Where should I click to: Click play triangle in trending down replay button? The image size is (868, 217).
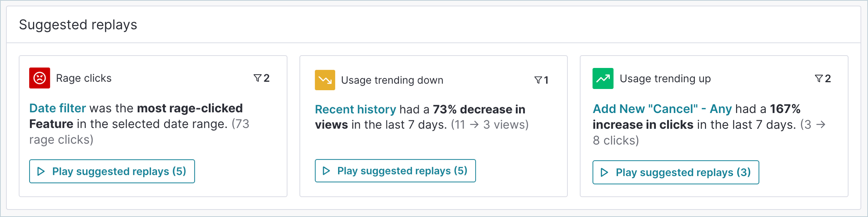pyautogui.click(x=326, y=171)
